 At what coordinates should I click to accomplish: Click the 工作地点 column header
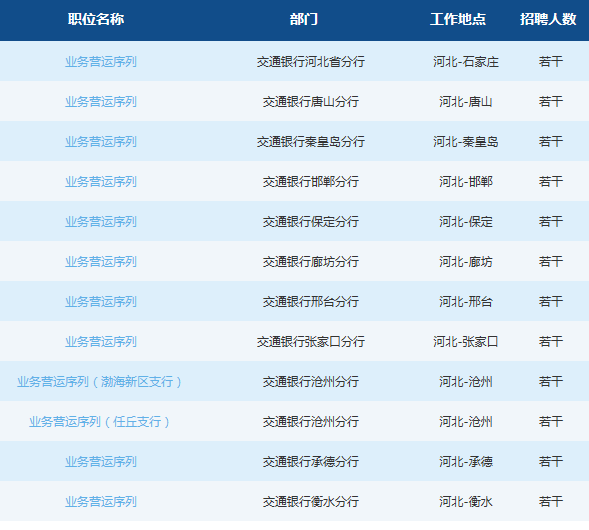458,19
